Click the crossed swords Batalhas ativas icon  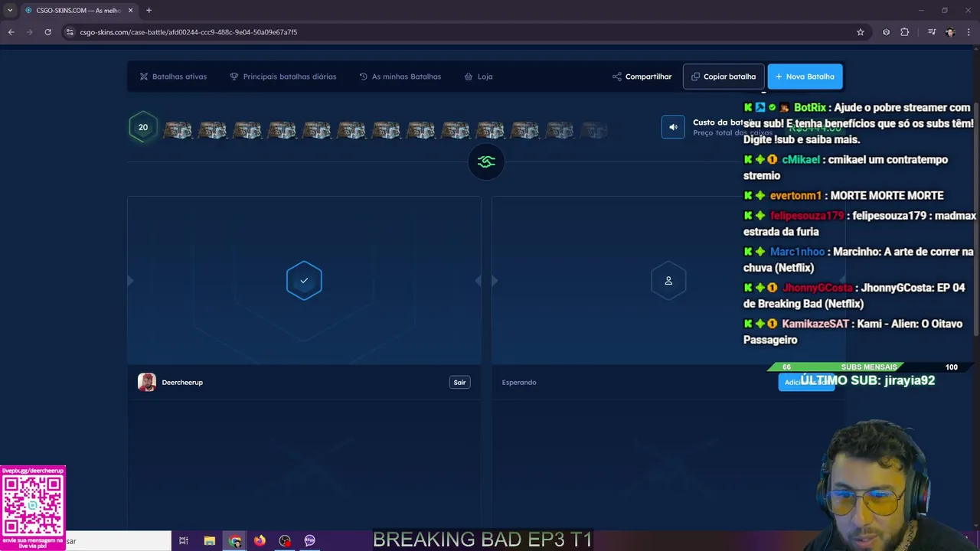click(x=143, y=77)
